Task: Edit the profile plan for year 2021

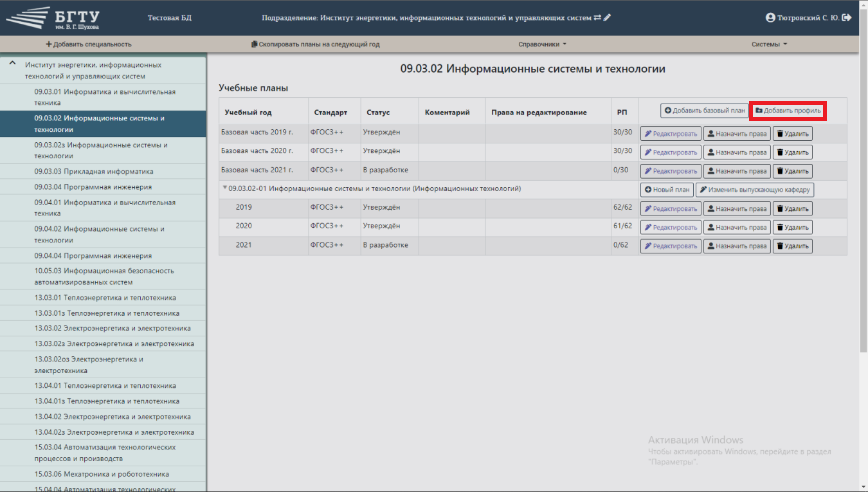Action: click(x=671, y=246)
